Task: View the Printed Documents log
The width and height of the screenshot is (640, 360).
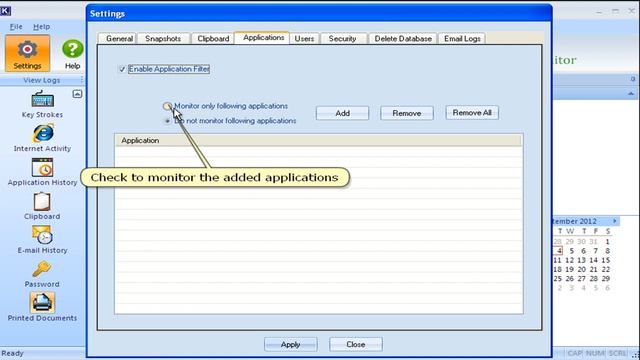Action: [42, 307]
